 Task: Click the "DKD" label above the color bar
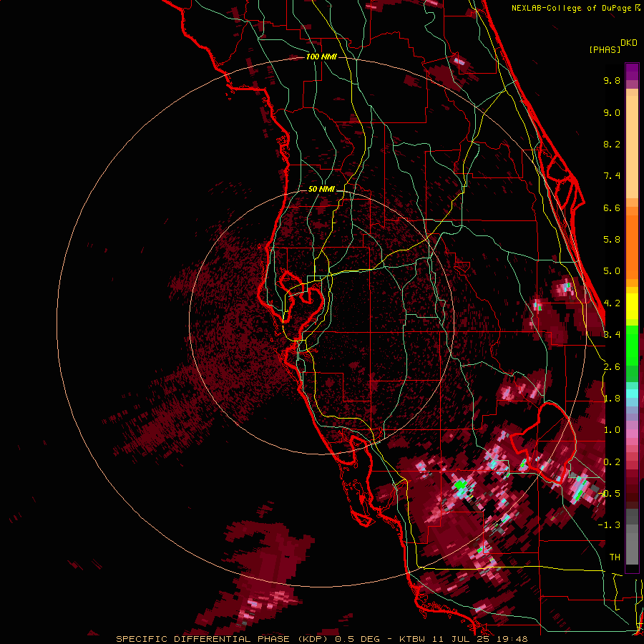click(x=628, y=43)
